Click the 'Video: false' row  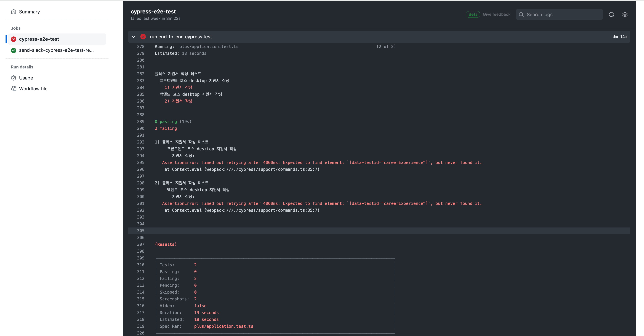click(x=183, y=306)
